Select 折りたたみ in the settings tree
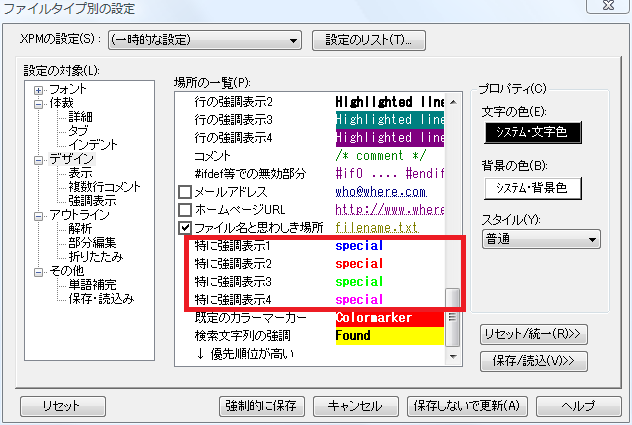 click(x=96, y=256)
